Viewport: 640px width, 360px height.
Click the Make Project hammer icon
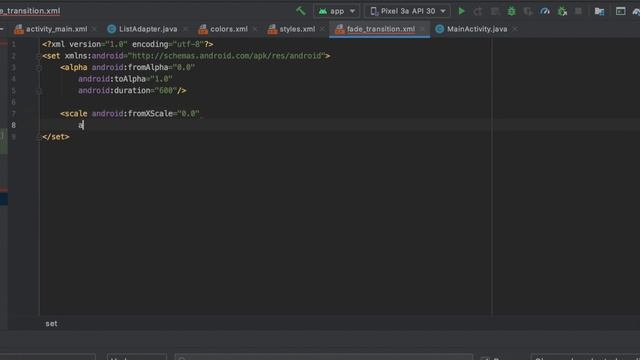[x=301, y=11]
